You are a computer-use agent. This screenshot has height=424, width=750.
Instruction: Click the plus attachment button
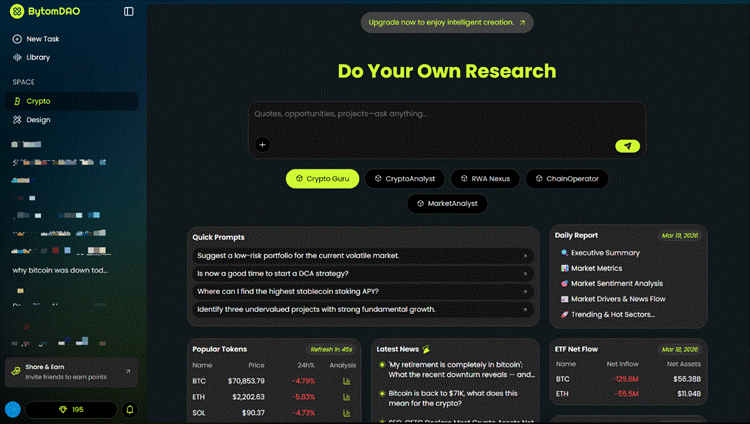(262, 145)
